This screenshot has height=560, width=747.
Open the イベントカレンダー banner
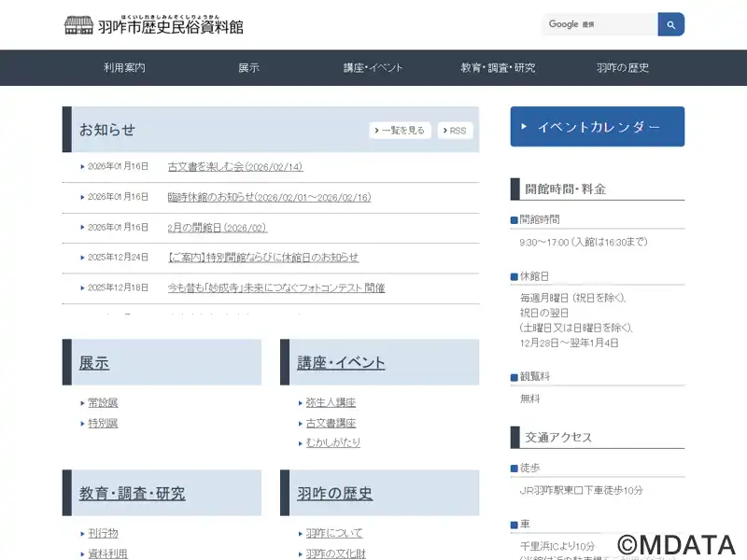598,127
